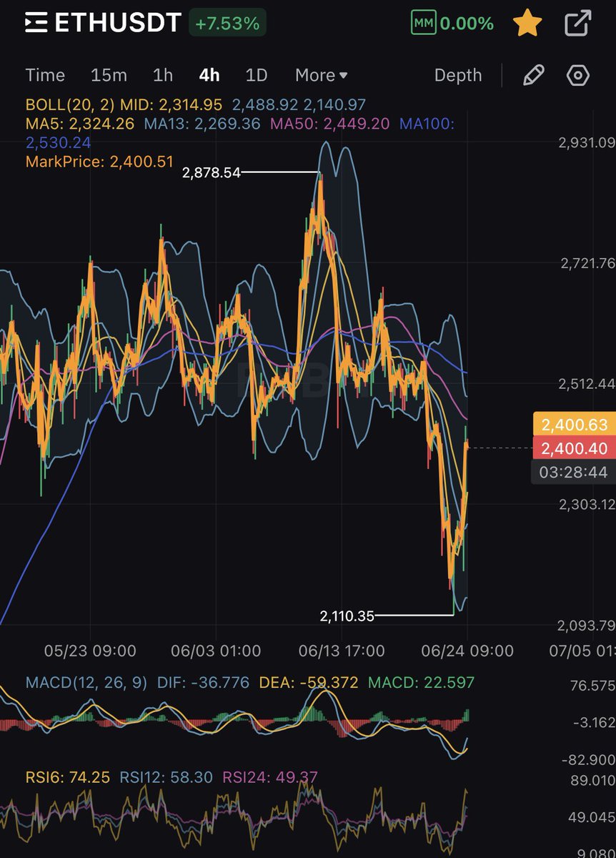Select the 15m interval tab
Image resolution: width=616 pixels, height=858 pixels.
(x=109, y=75)
